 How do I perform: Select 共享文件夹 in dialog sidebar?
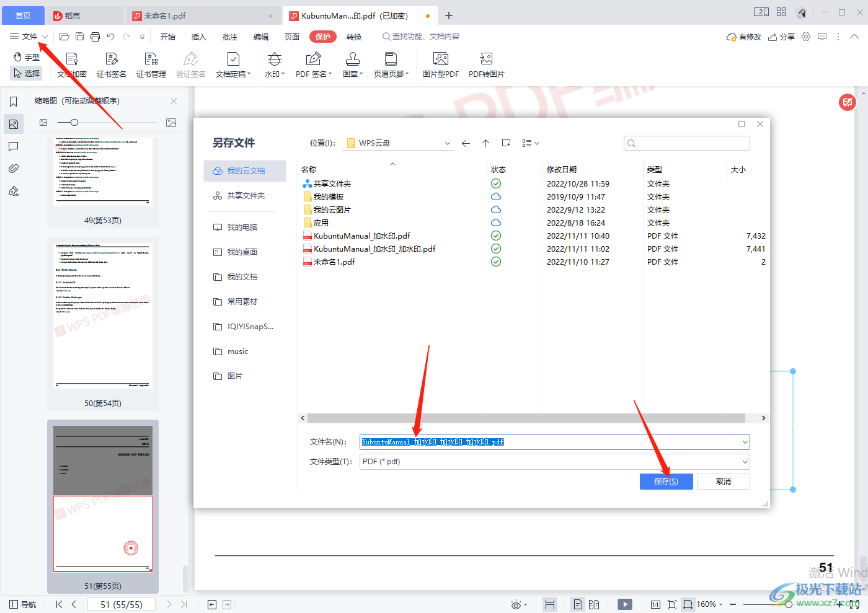pos(245,196)
